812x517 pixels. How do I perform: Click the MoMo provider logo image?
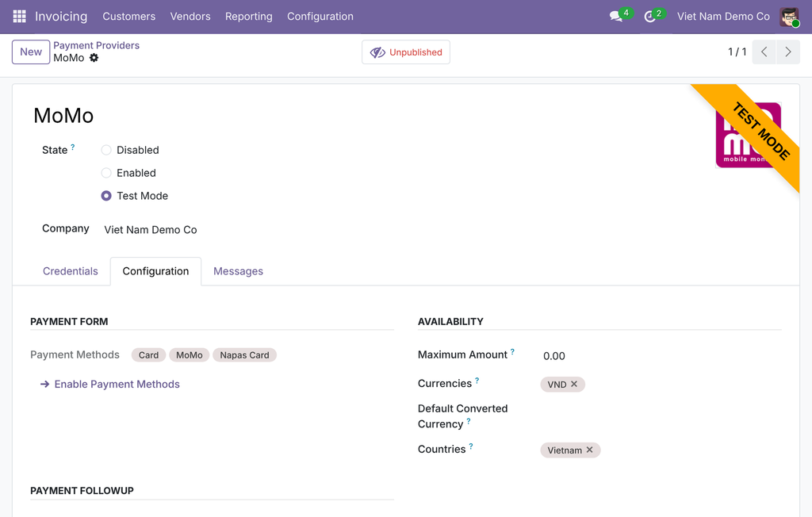[749, 135]
